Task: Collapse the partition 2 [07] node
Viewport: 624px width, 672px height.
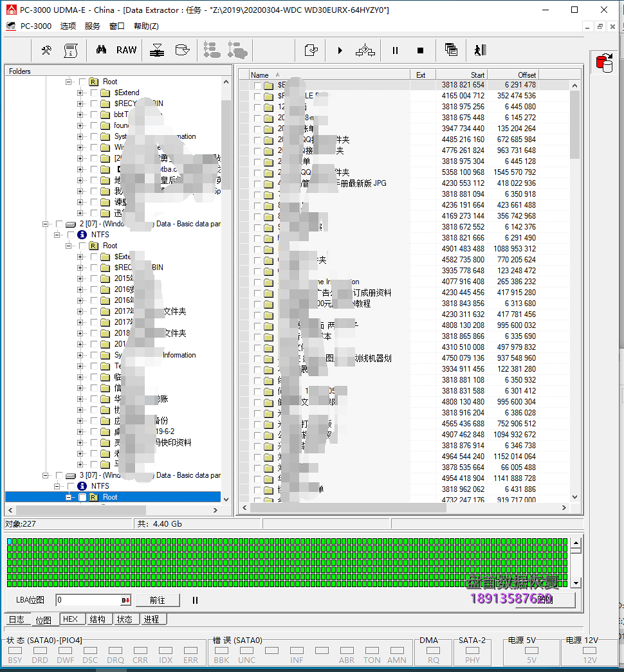Action: click(x=45, y=224)
